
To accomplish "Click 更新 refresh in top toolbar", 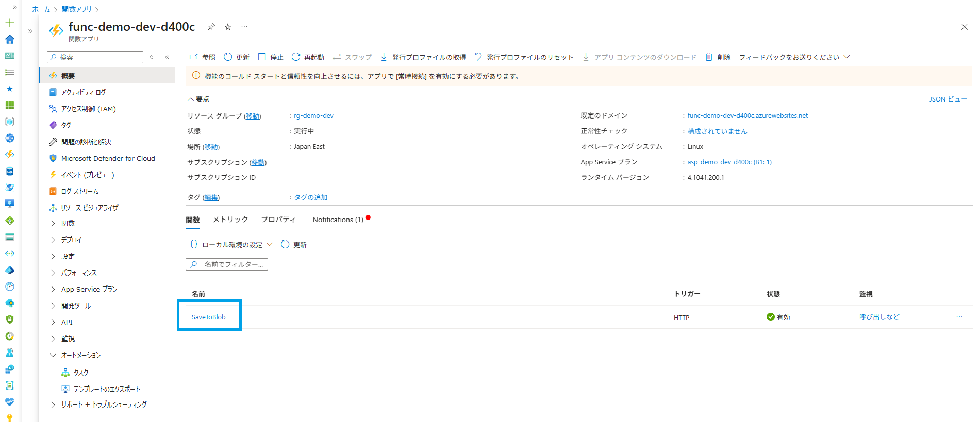I will [x=237, y=57].
